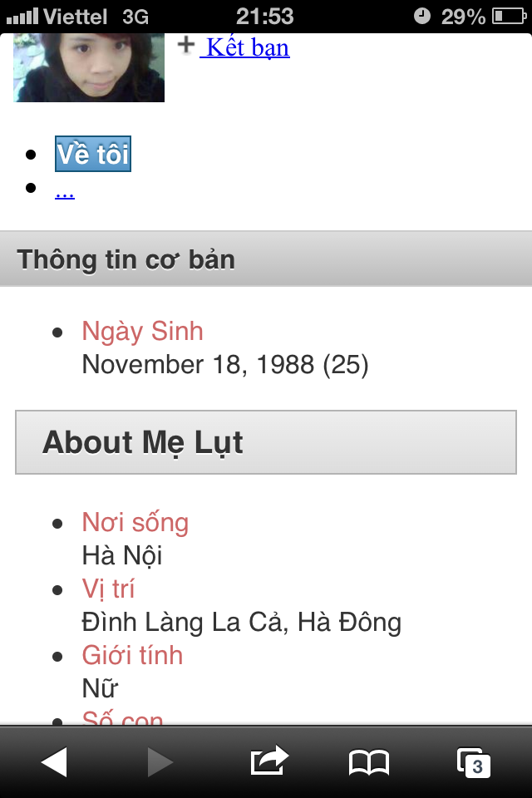The image size is (532, 798).
Task: Open the tabs switcher icon
Action: 474,761
